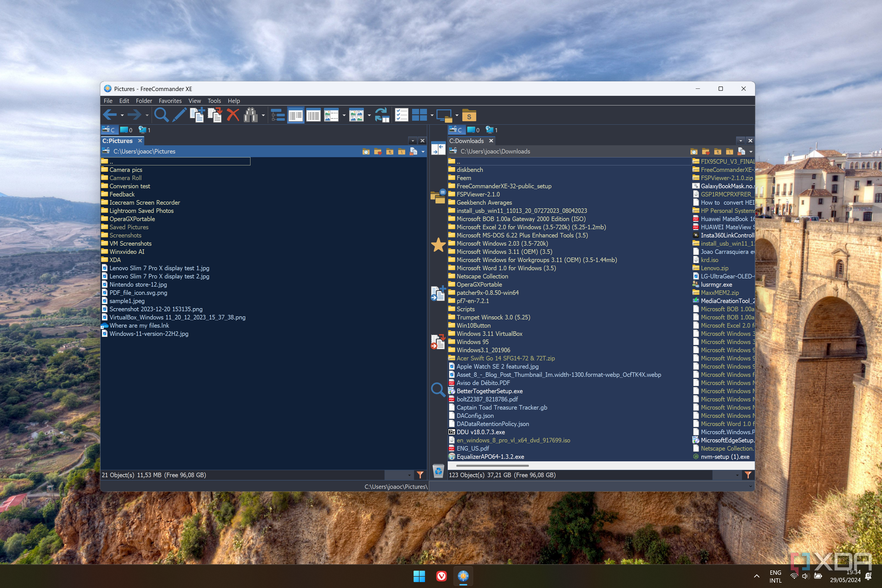Click the blue Back arrow in toolbar

pyautogui.click(x=109, y=115)
